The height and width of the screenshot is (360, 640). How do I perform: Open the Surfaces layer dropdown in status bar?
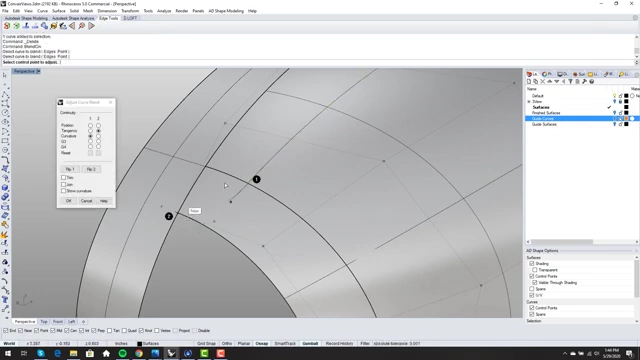click(148, 344)
